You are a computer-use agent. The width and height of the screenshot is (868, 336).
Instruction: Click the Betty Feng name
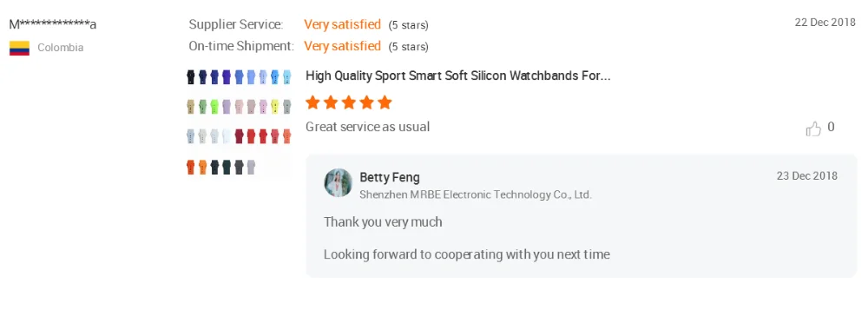tap(390, 178)
